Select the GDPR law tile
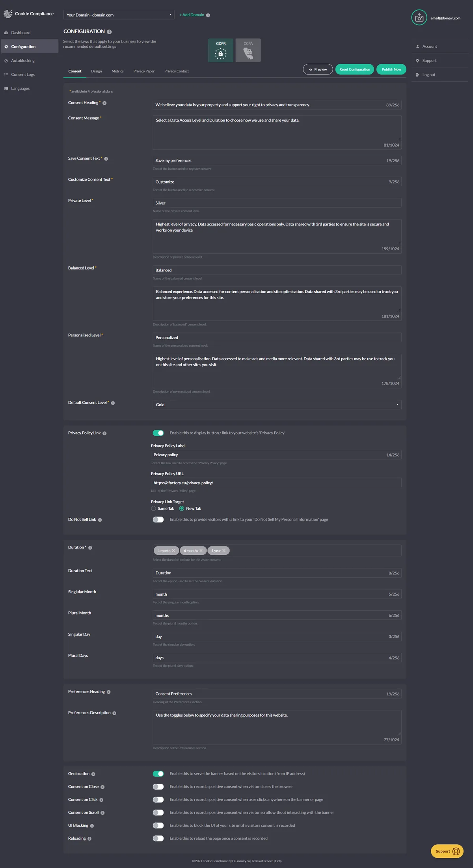 [x=220, y=50]
